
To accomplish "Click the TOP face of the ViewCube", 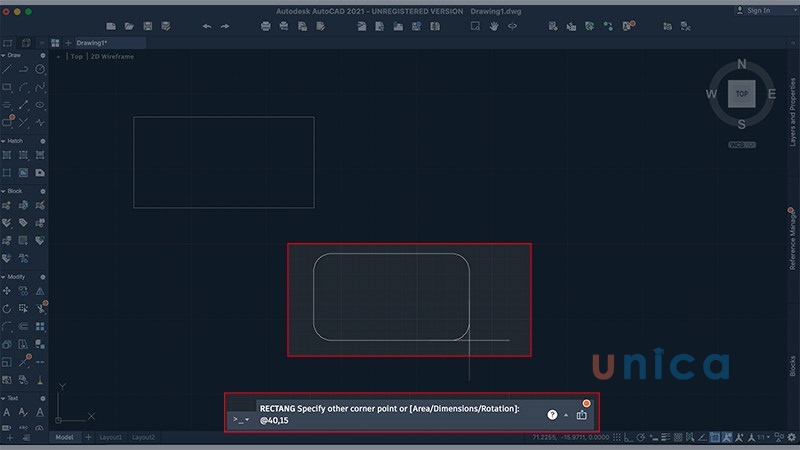I will coord(741,94).
